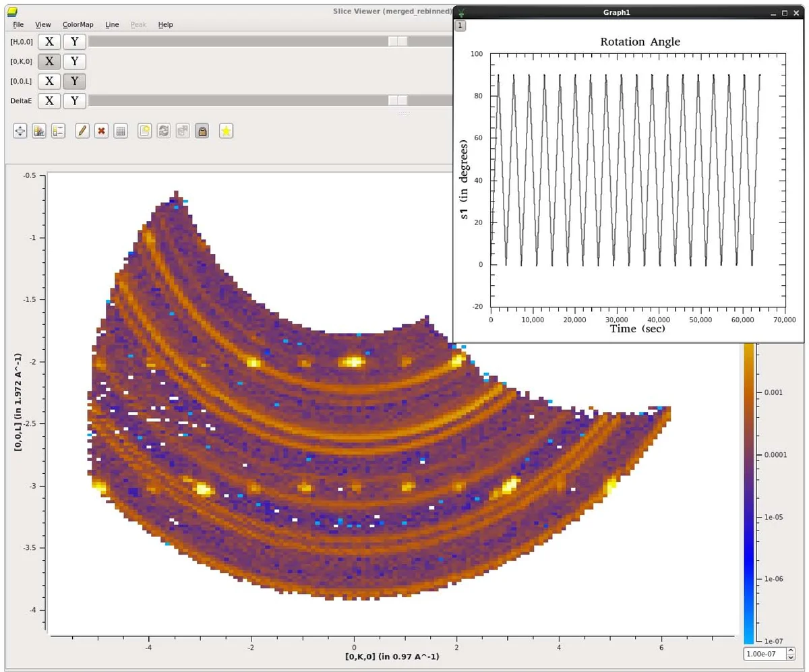Click the Help menu item

point(165,24)
